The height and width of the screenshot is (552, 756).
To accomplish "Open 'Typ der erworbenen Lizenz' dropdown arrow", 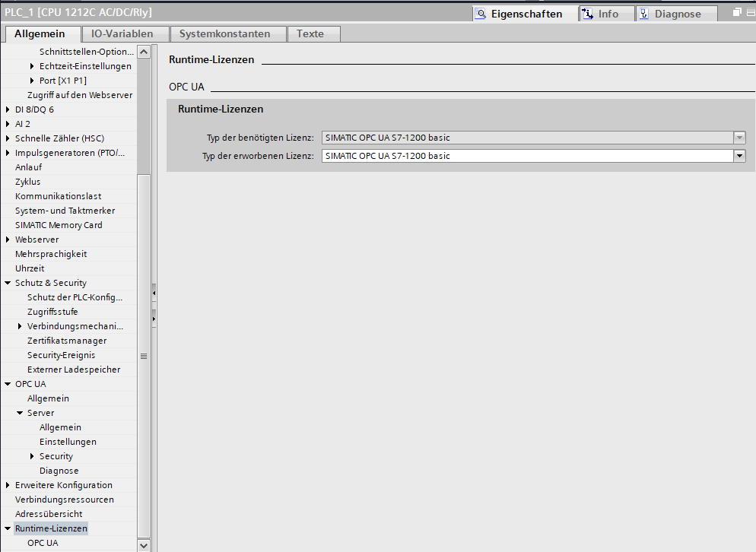I will 739,156.
